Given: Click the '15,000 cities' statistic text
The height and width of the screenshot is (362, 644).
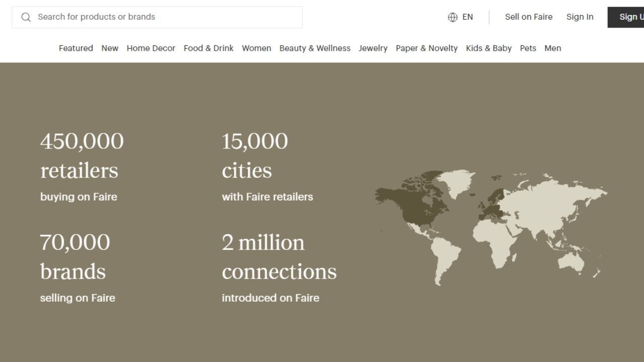Looking at the screenshot, I should click(x=255, y=156).
